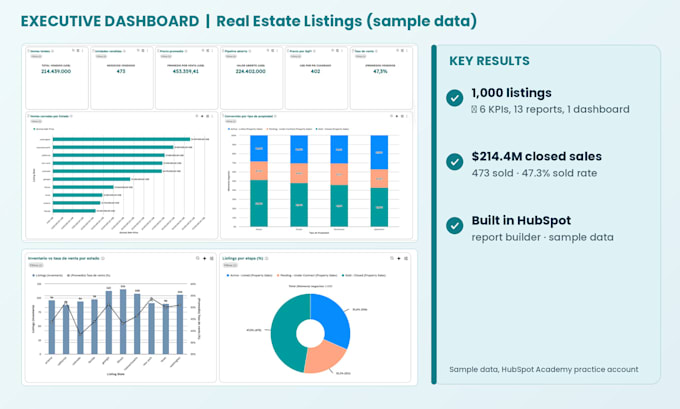Open the three-dot menu on the 224.402.000 card
This screenshot has width=680, height=409.
pyautogui.click(x=277, y=51)
